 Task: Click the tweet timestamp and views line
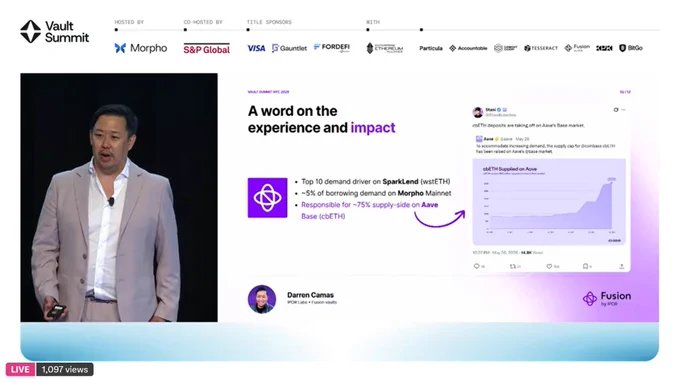pyautogui.click(x=507, y=252)
